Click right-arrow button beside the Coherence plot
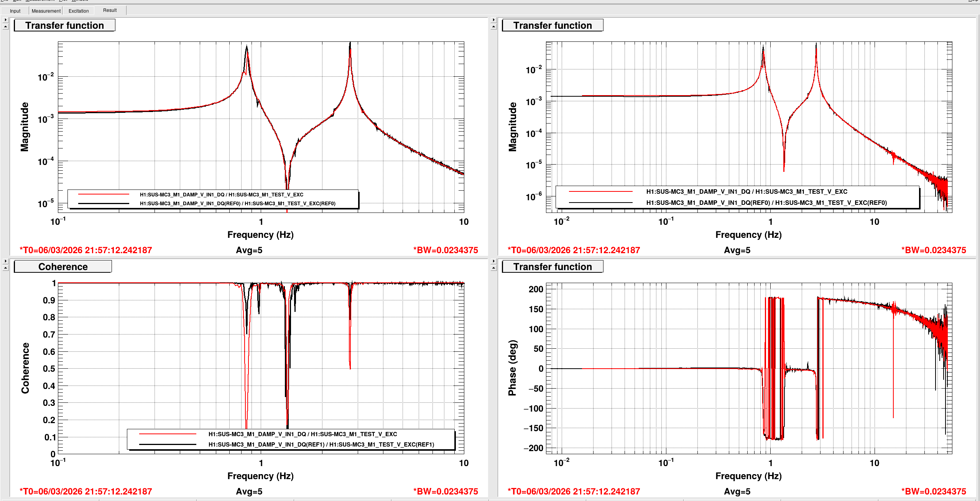The height and width of the screenshot is (501, 980). coord(5,261)
